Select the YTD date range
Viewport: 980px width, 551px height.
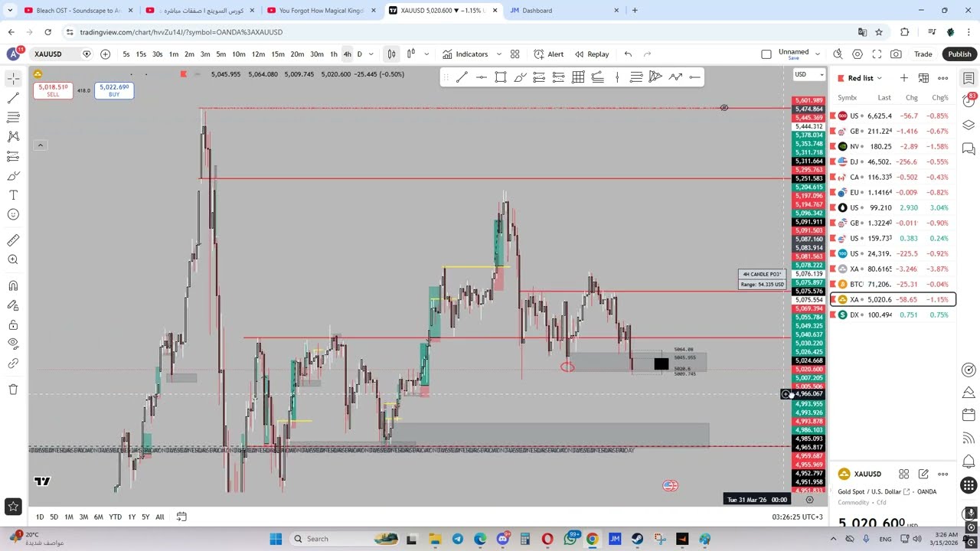[x=115, y=517]
